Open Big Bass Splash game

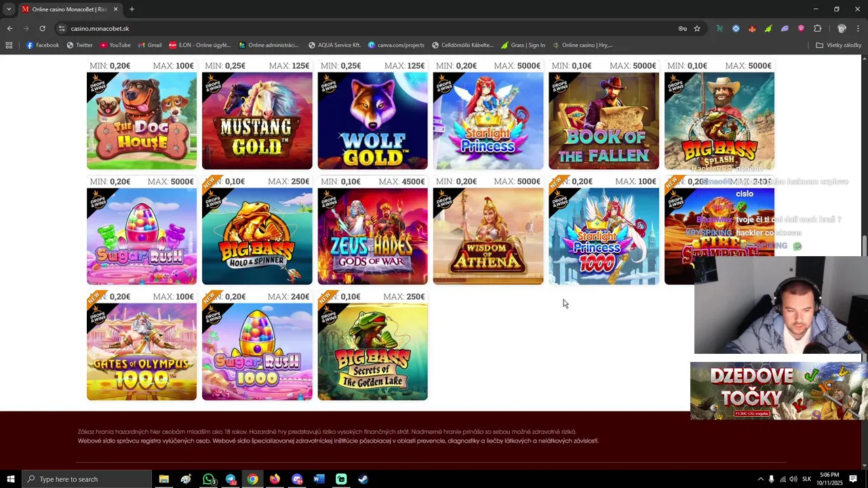click(x=719, y=121)
